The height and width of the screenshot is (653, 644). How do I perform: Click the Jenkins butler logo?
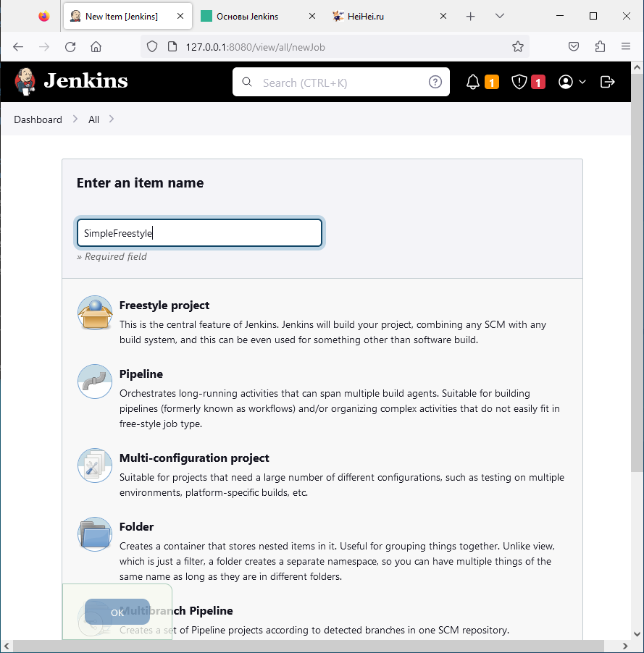tap(25, 82)
